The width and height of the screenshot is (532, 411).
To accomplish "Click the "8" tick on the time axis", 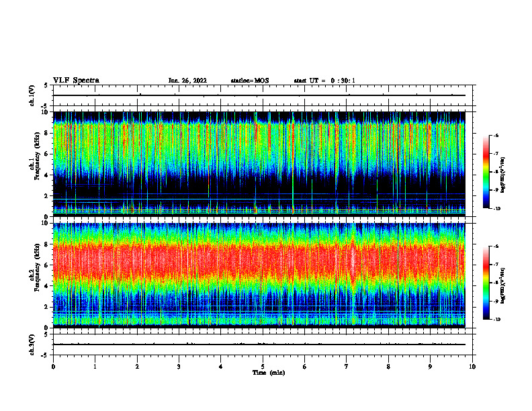I will tap(388, 367).
